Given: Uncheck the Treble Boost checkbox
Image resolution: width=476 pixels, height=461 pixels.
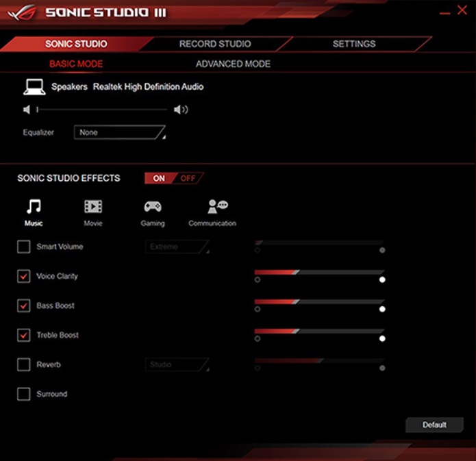Looking at the screenshot, I should [24, 335].
